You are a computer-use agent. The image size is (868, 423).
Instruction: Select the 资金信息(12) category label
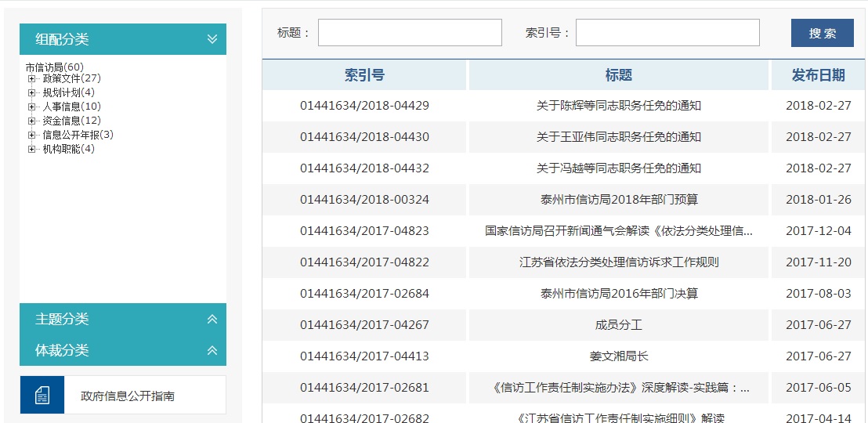tap(71, 121)
